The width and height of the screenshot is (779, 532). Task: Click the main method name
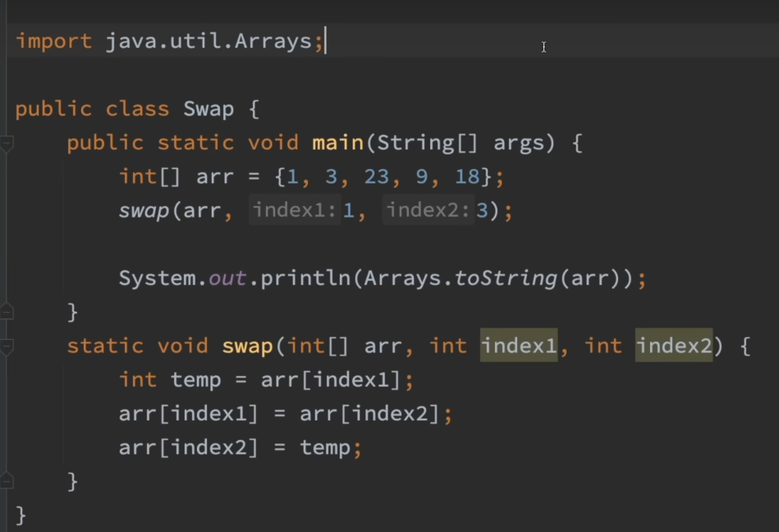point(337,143)
